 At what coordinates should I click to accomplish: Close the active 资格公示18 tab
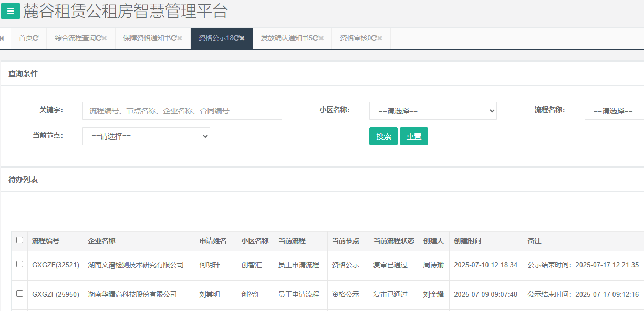point(242,38)
